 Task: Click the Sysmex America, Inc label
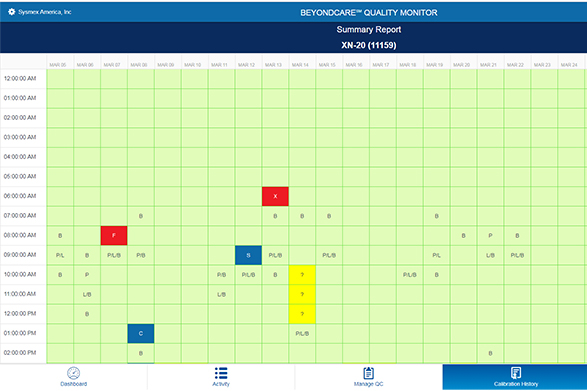coord(45,12)
